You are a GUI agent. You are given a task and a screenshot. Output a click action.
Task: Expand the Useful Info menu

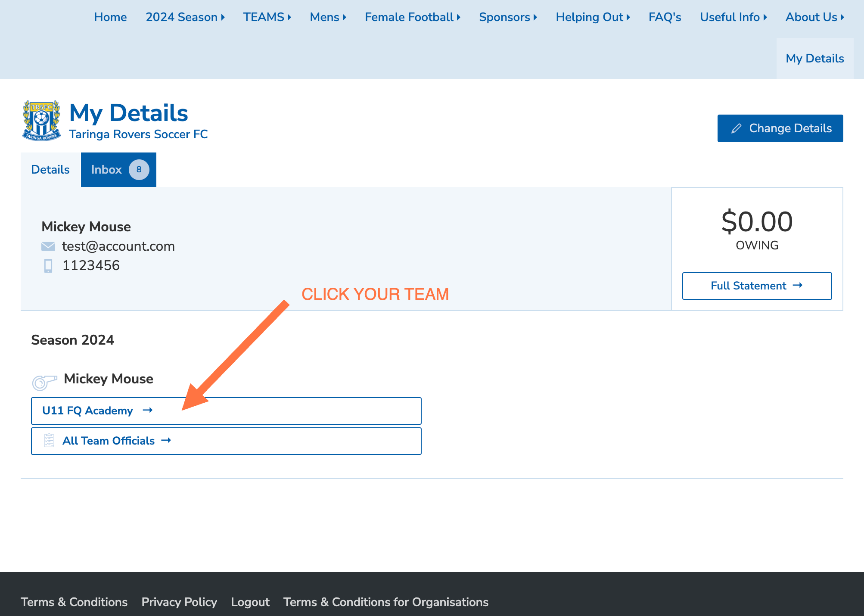[733, 17]
